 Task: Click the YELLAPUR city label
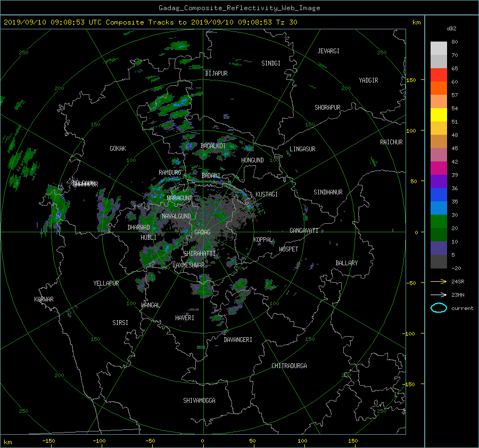[106, 283]
